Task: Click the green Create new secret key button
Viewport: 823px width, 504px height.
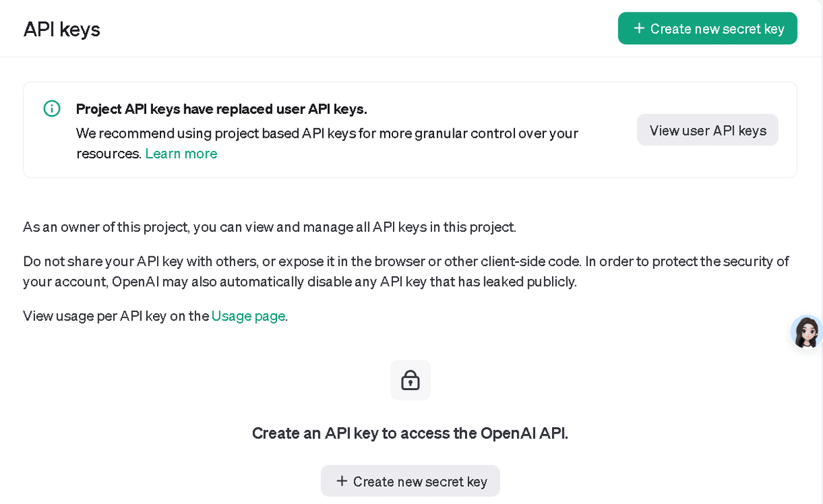Action: point(707,29)
